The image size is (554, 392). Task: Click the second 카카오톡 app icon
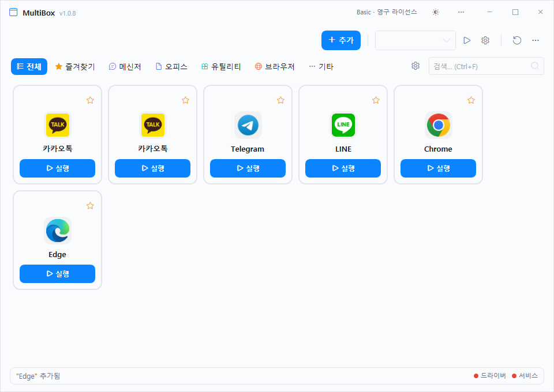click(x=152, y=125)
